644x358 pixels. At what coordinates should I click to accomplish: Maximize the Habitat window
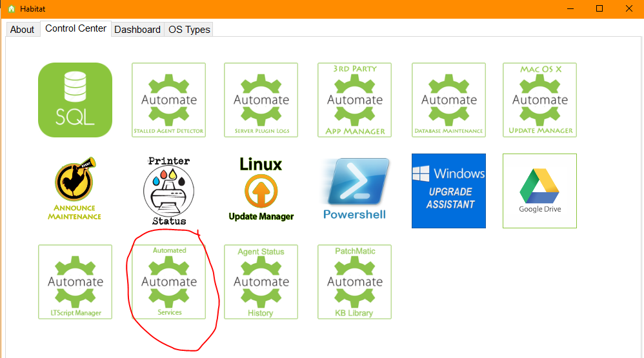click(x=599, y=8)
